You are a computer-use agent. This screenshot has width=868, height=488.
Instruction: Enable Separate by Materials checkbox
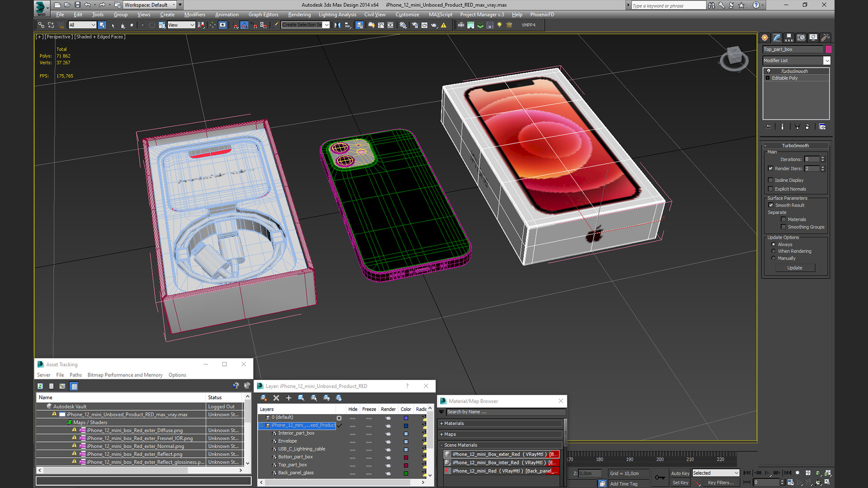click(x=783, y=220)
